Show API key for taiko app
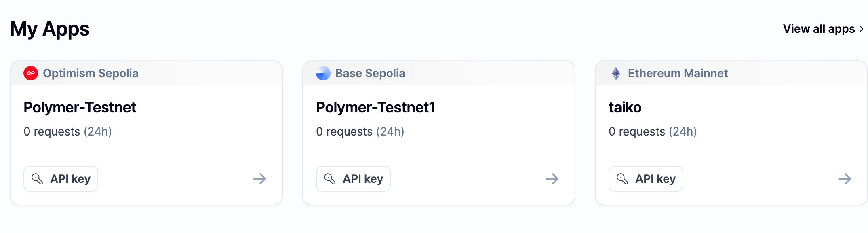This screenshot has height=233, width=868. pos(646,179)
